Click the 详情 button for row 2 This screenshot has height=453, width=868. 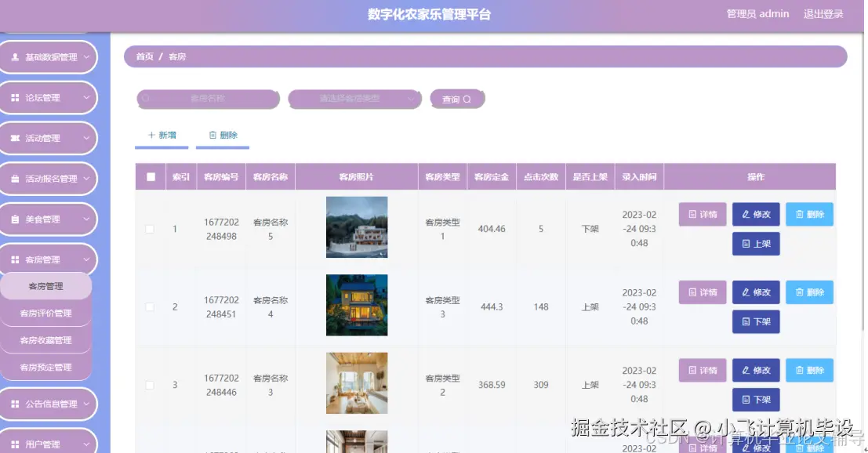(x=703, y=292)
